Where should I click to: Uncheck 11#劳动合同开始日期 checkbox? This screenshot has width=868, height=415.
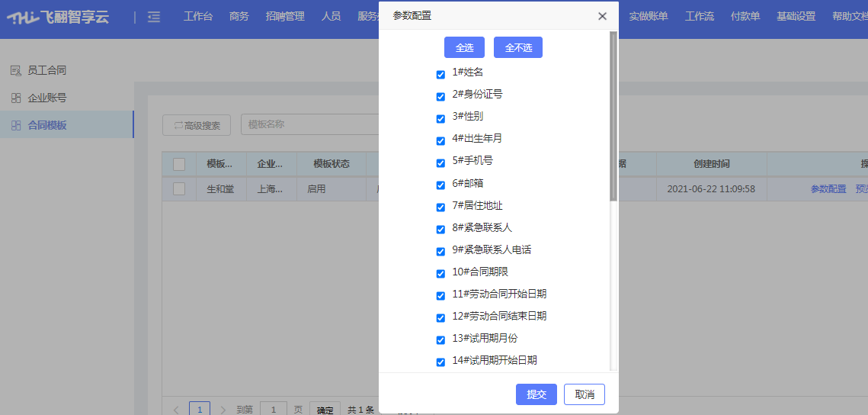click(440, 296)
